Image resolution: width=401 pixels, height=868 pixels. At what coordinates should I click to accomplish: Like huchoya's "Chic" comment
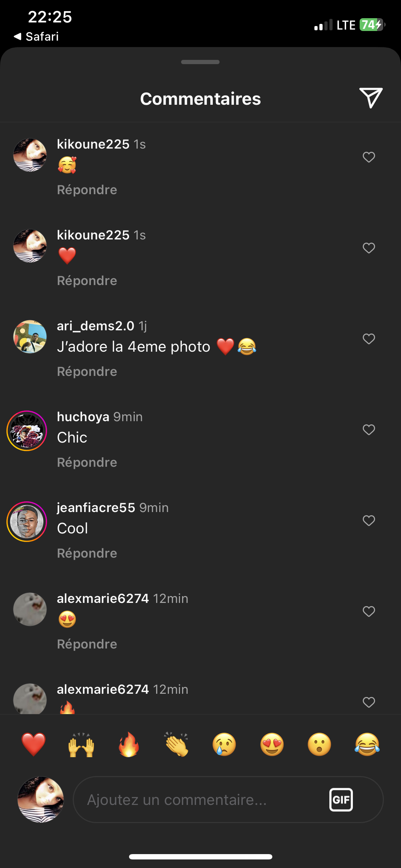369,430
